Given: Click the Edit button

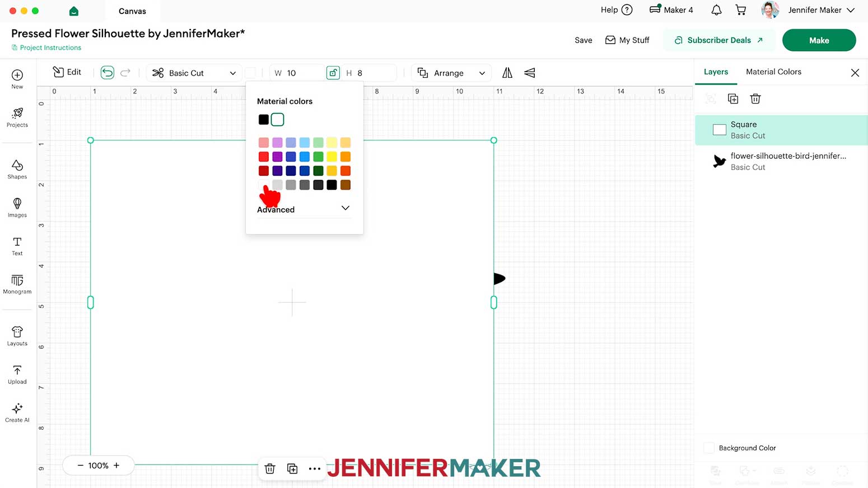Looking at the screenshot, I should click(x=67, y=72).
